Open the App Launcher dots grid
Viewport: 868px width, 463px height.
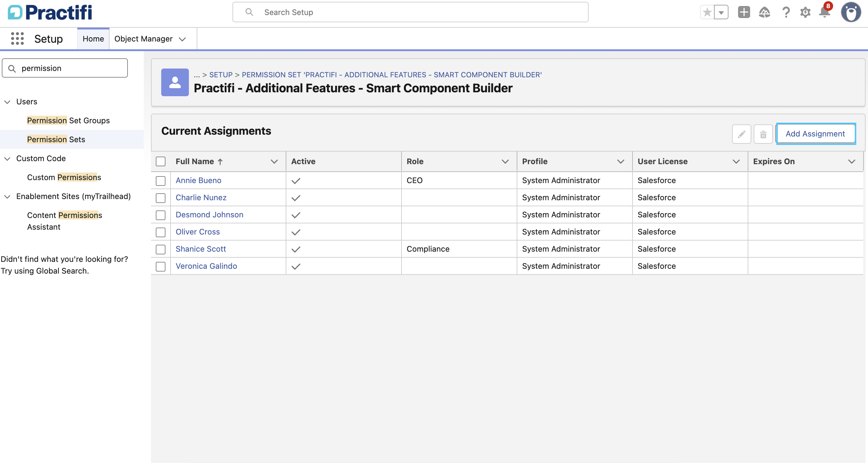pos(17,39)
